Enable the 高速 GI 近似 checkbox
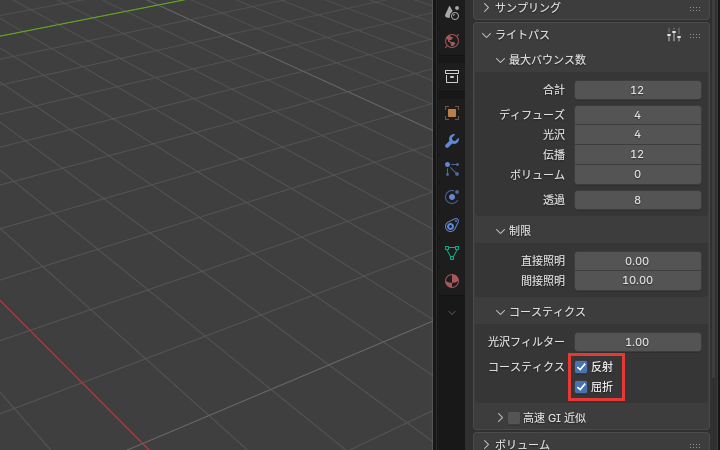Screen dimensions: 720x450 tap(514, 418)
